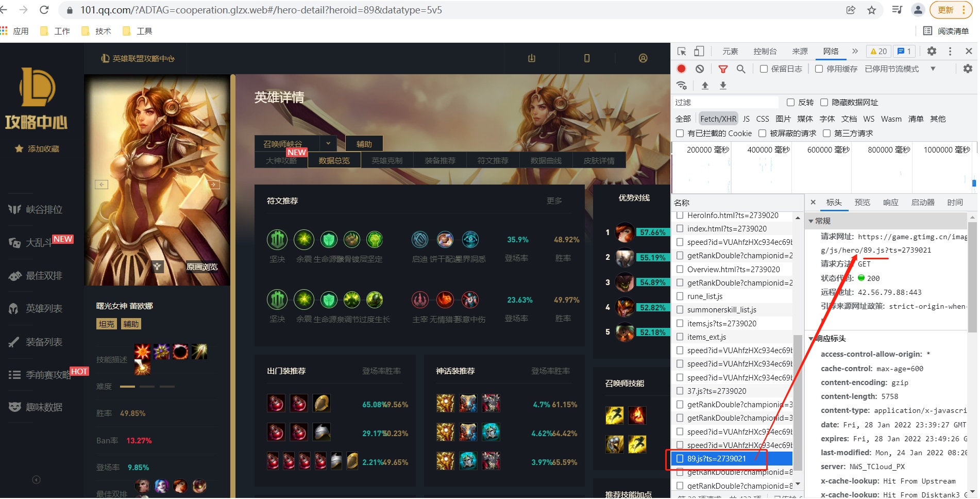Open network search magnifier icon
The height and width of the screenshot is (499, 980).
[x=741, y=69]
